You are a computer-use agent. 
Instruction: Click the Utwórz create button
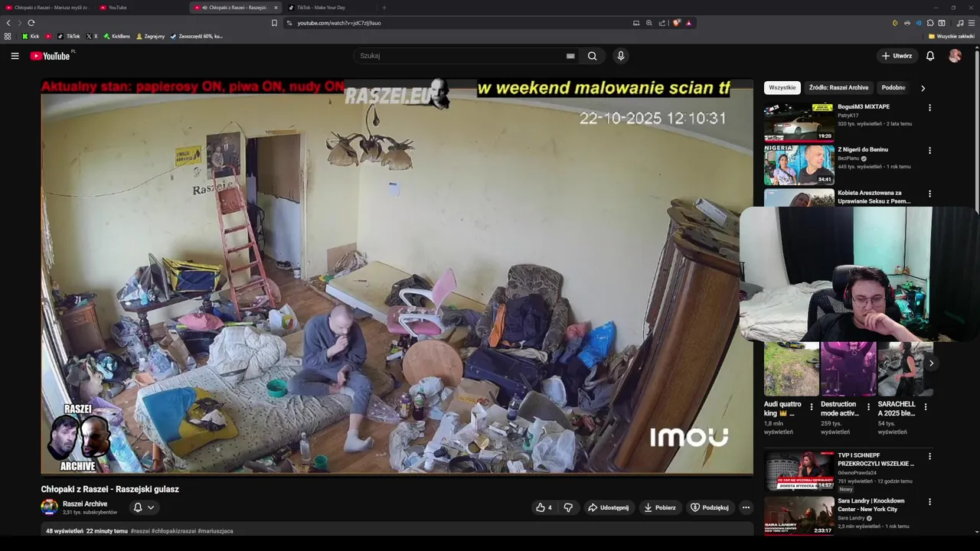pyautogui.click(x=897, y=56)
